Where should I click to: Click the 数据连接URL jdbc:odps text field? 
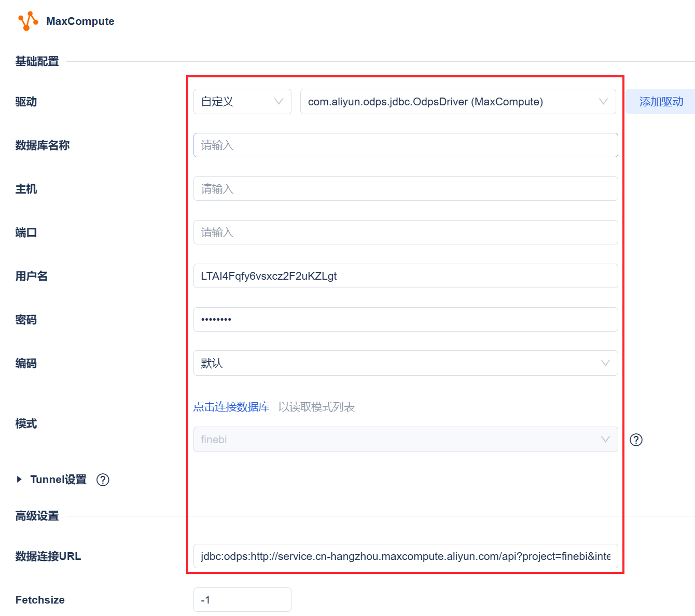(x=405, y=556)
